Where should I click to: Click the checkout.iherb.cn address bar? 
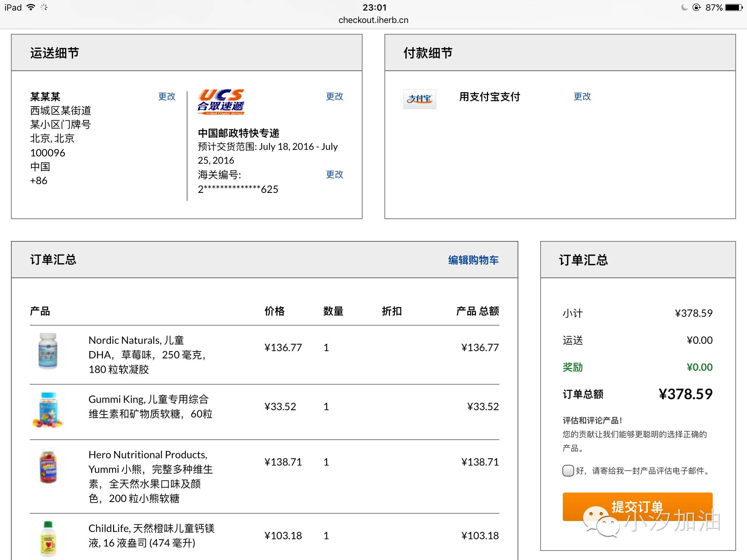pyautogui.click(x=373, y=20)
